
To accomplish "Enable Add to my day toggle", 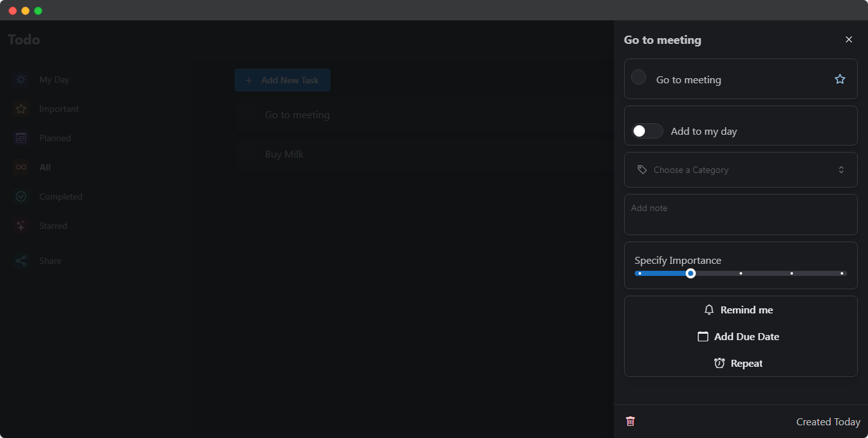I will (x=647, y=131).
